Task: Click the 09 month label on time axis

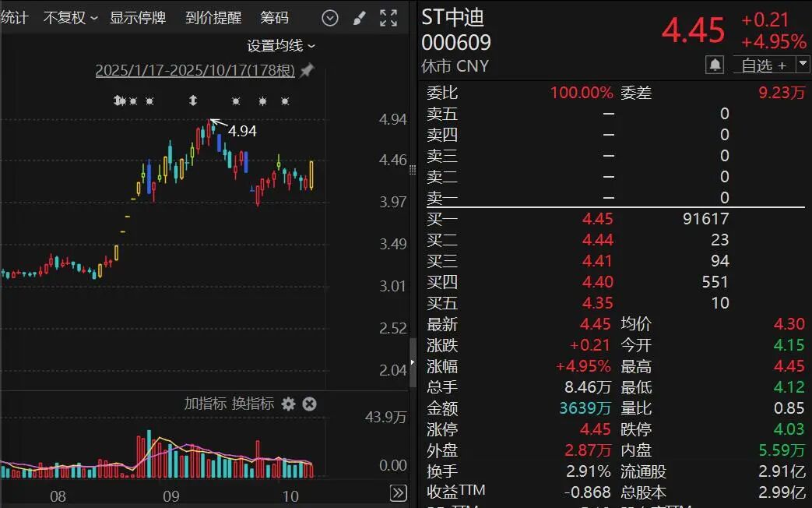Action: pyautogui.click(x=171, y=496)
